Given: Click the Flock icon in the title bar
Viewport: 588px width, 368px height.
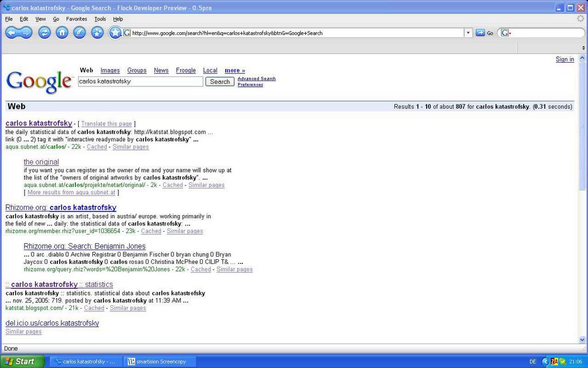Looking at the screenshot, I should tap(6, 7).
